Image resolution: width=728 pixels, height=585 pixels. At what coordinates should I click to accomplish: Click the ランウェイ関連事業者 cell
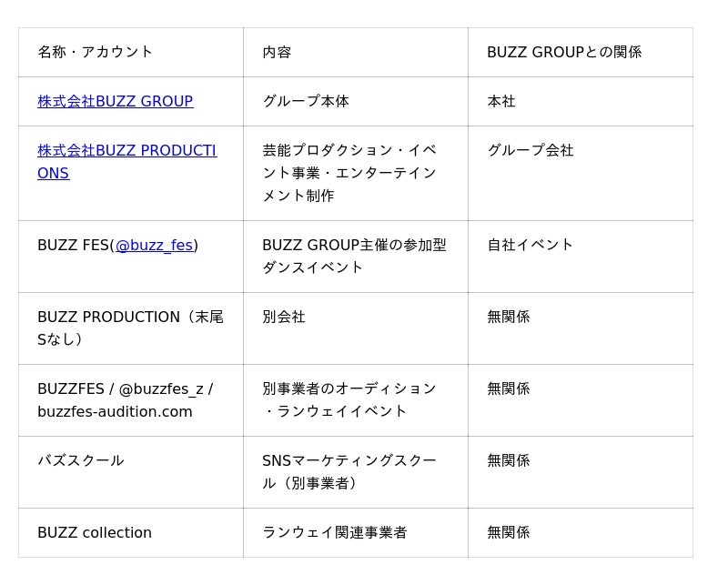[335, 532]
